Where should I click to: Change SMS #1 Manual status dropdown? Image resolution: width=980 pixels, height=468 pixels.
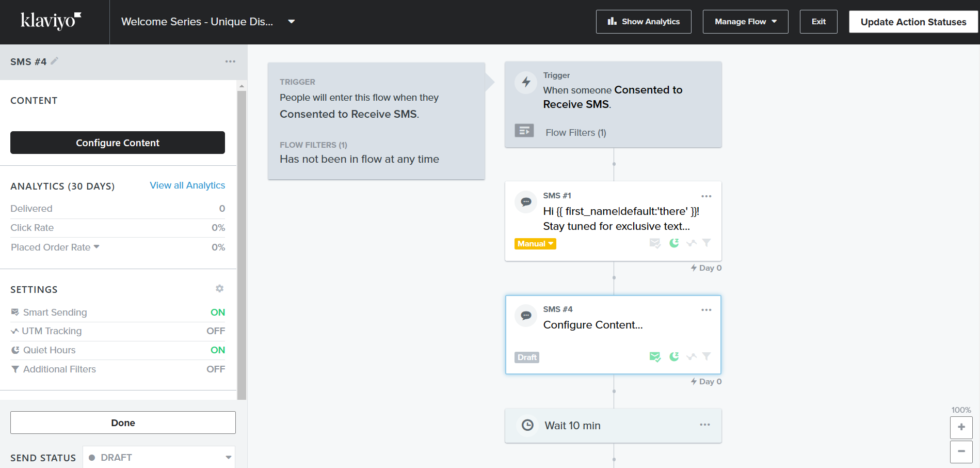[535, 244]
